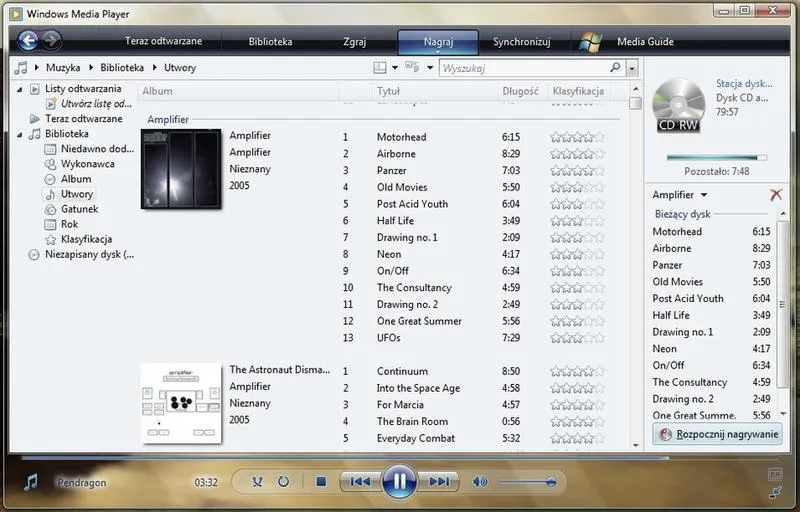Open the Nagraj tab
The image size is (800, 512).
click(438, 42)
